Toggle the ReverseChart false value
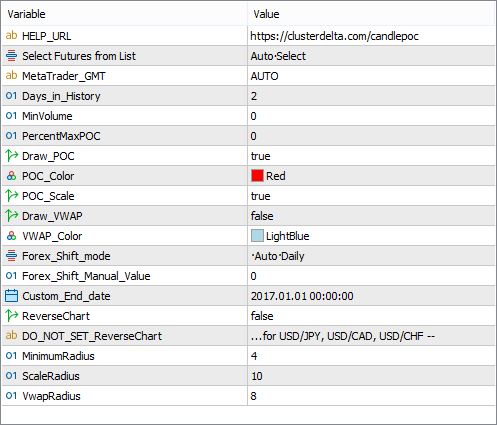Viewport: 497px width, 425px height. (x=371, y=316)
